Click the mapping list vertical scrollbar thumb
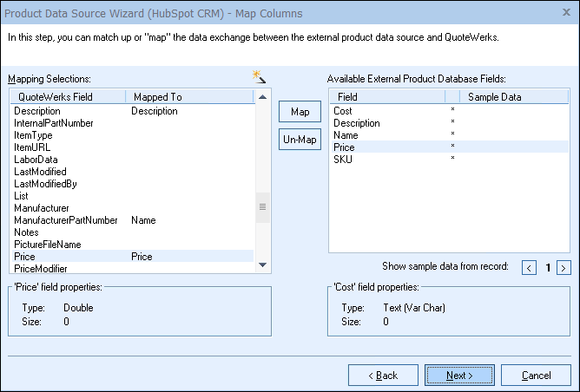The image size is (580, 392). point(262,207)
